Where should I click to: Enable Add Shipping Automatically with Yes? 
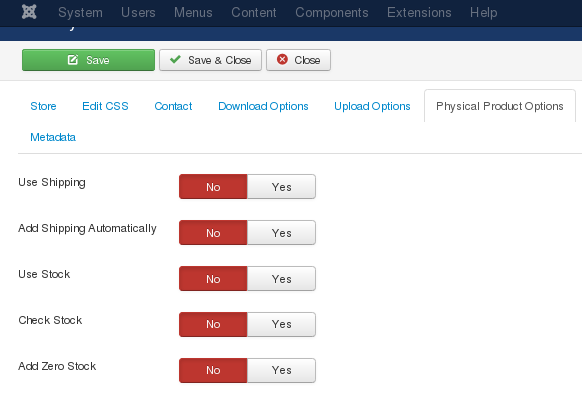[281, 233]
